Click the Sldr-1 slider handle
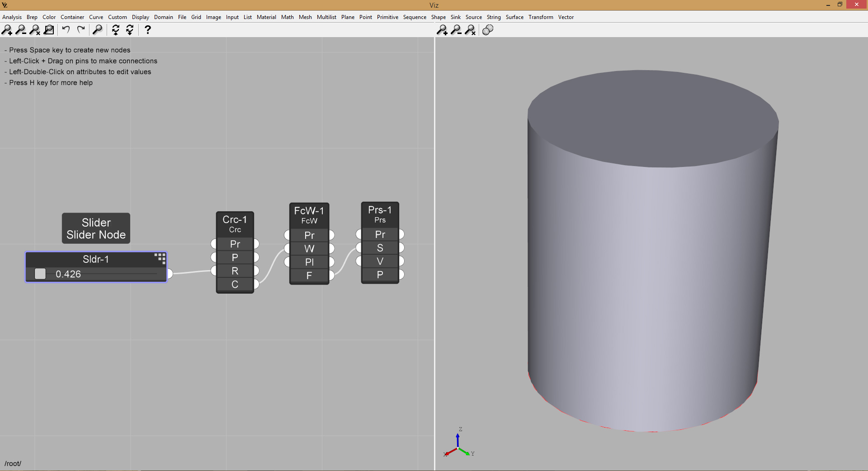The image size is (868, 471). tap(40, 274)
